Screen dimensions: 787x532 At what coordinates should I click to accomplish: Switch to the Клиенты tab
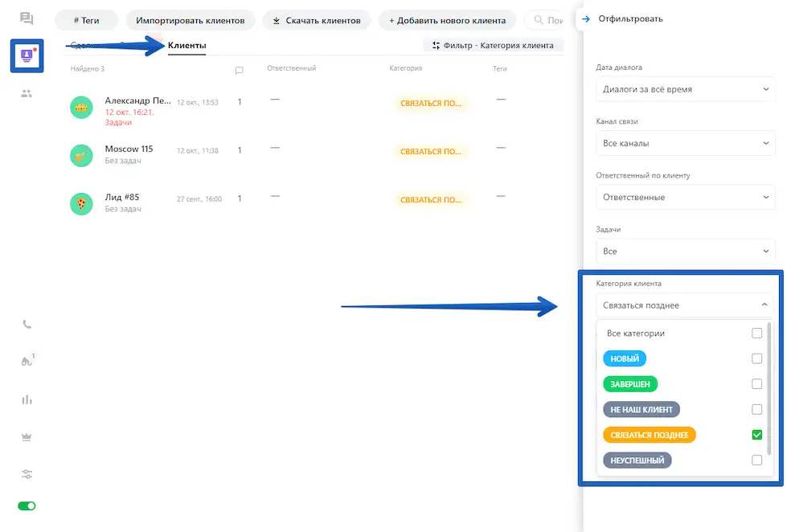[187, 46]
